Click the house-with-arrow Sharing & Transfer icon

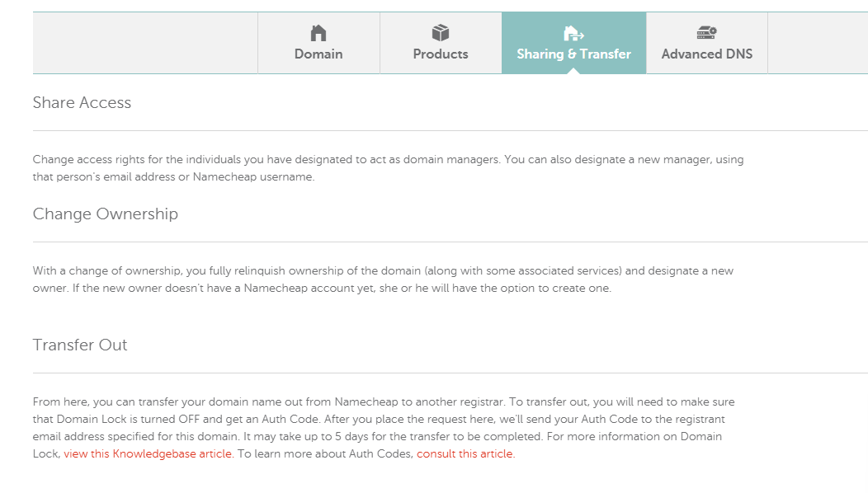click(573, 33)
